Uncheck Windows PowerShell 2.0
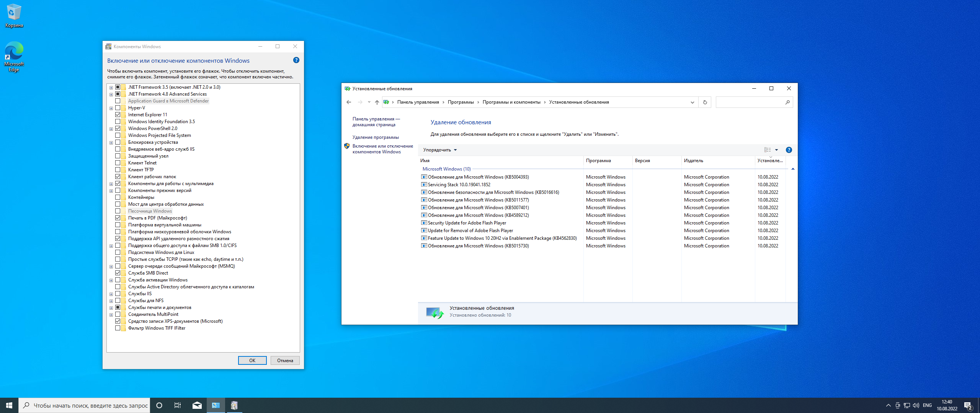 [118, 128]
